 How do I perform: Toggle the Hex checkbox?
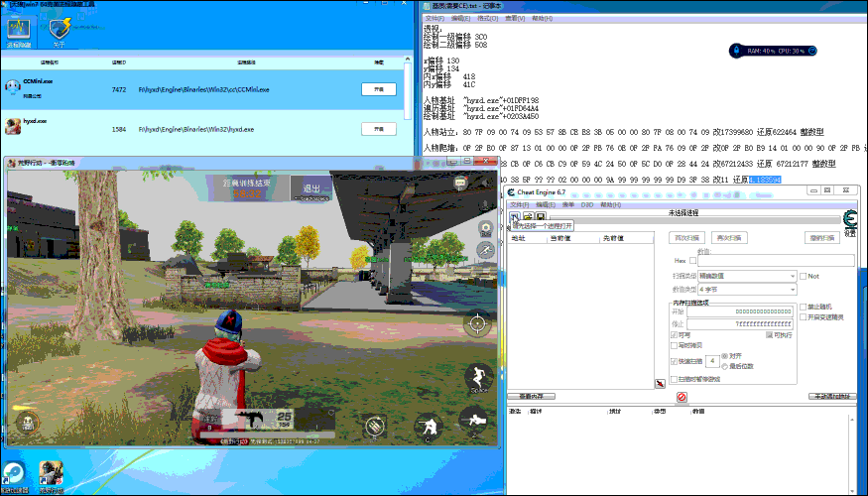pos(693,261)
